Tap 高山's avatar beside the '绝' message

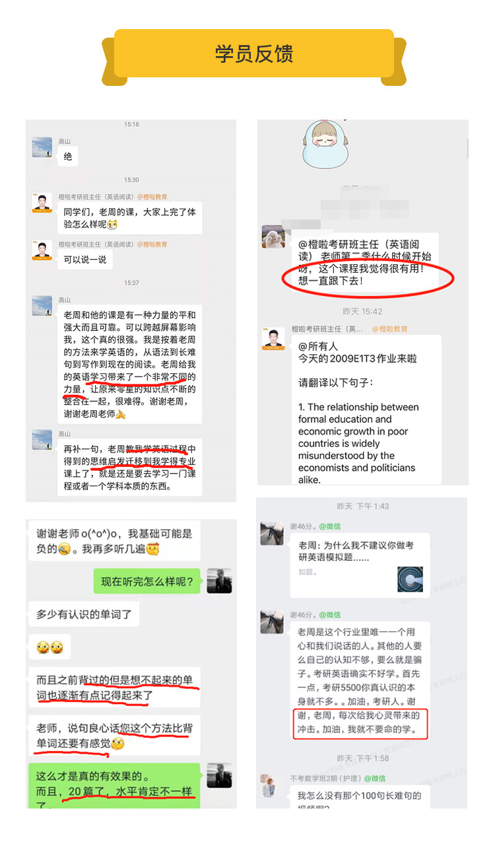click(x=42, y=147)
